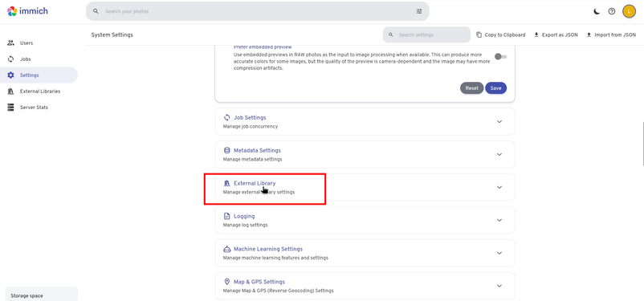The width and height of the screenshot is (644, 301).
Task: Focus the Search your photos field
Action: tap(258, 11)
